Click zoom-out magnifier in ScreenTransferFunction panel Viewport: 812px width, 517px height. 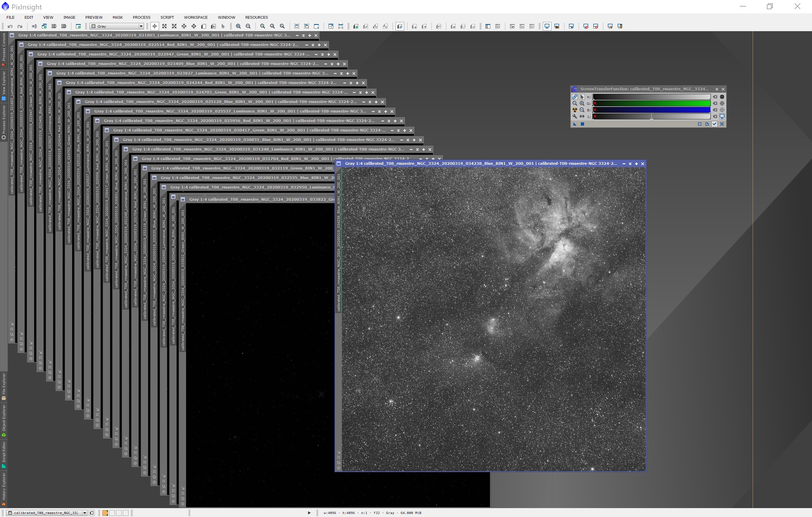582,110
